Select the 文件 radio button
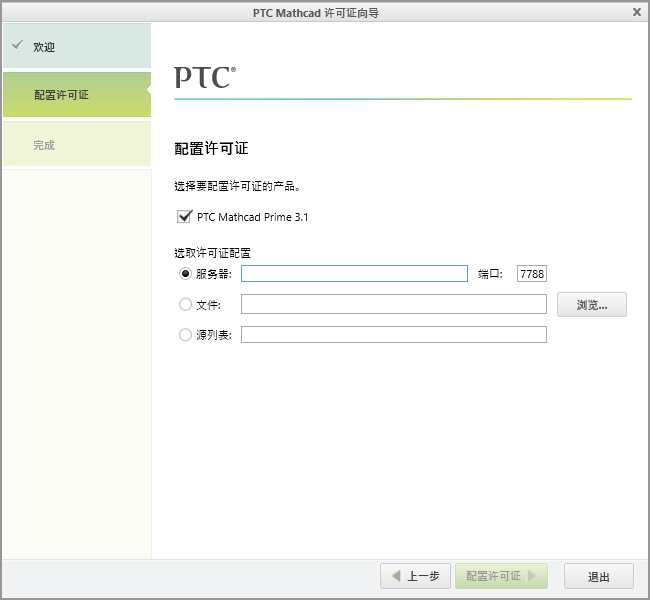 pos(185,304)
